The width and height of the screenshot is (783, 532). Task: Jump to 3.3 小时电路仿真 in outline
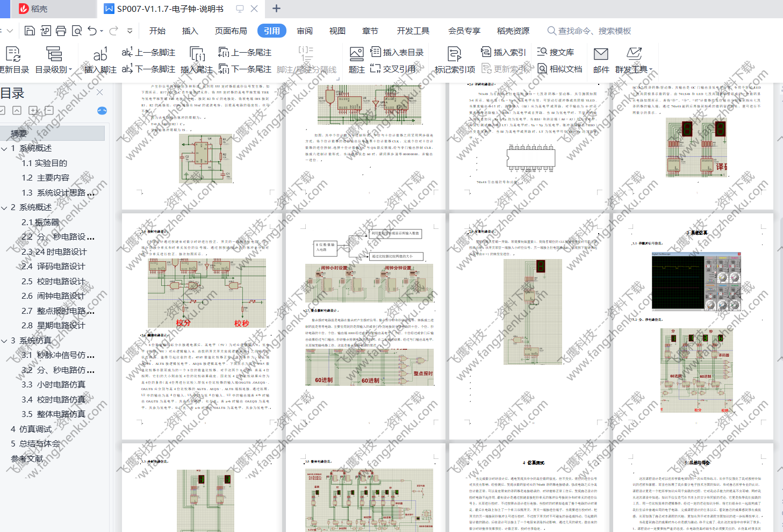coord(52,385)
